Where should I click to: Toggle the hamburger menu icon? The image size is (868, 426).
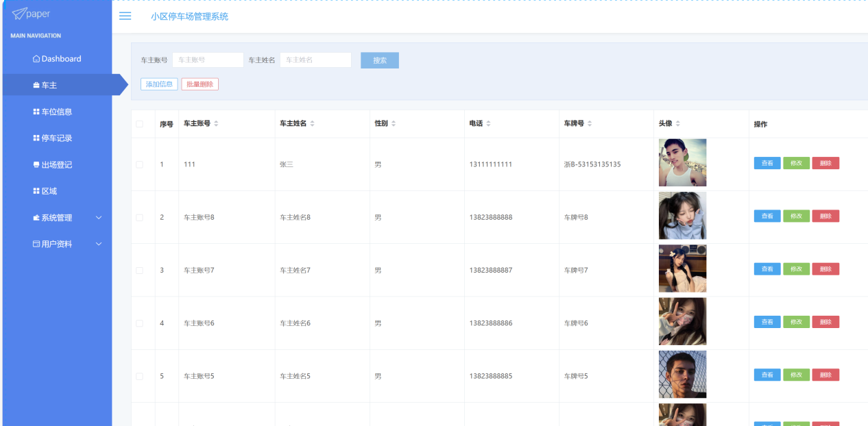(x=125, y=16)
